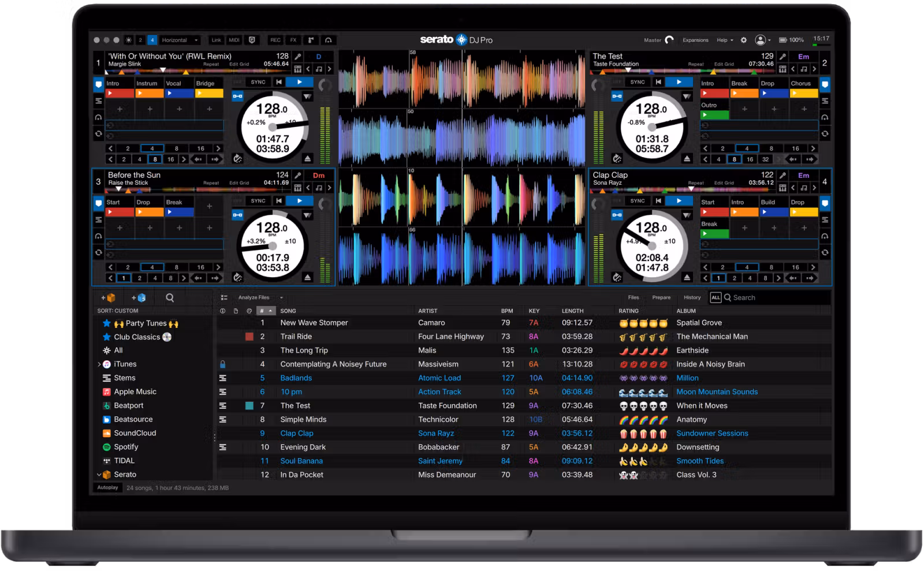This screenshot has height=571, width=924.
Task: Click the add crate icon
Action: pyautogui.click(x=108, y=298)
